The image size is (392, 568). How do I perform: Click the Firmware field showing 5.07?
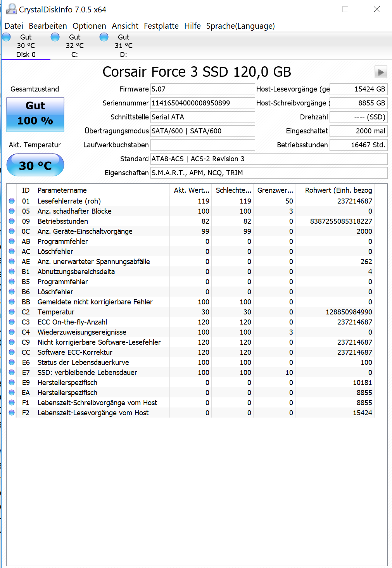click(203, 89)
